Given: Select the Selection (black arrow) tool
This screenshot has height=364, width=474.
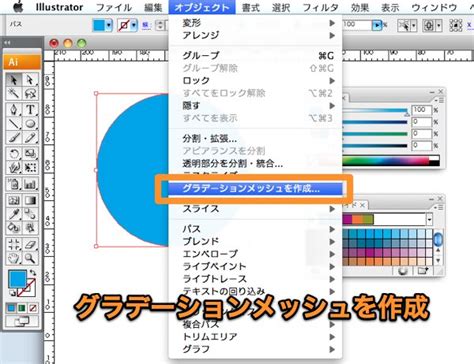Looking at the screenshot, I should coord(14,80).
